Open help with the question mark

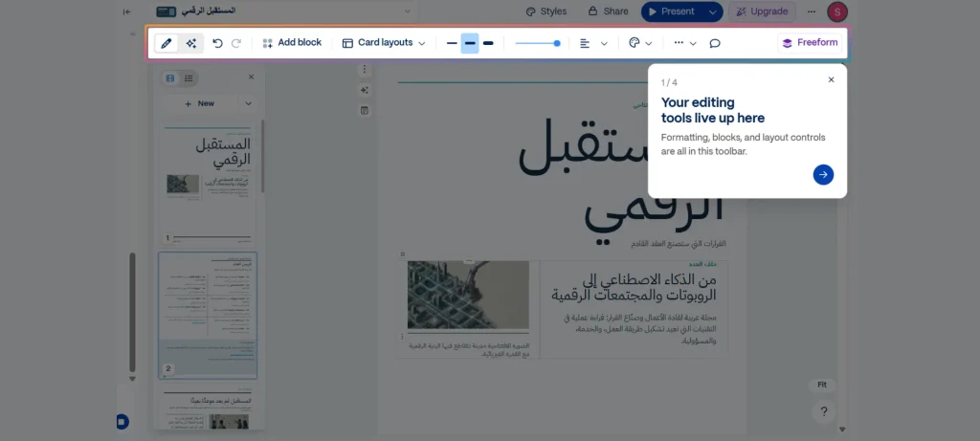pyautogui.click(x=824, y=411)
